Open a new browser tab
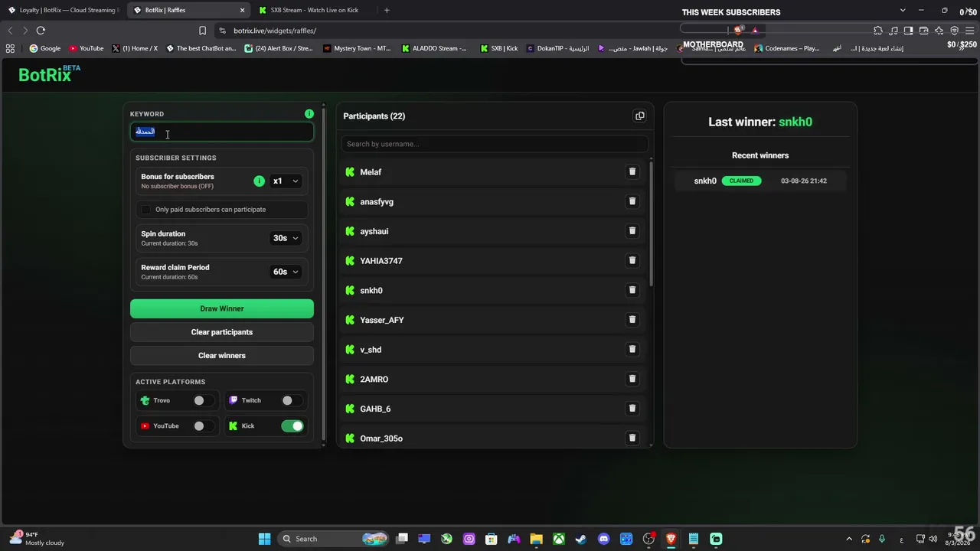The image size is (980, 551). 387,10
